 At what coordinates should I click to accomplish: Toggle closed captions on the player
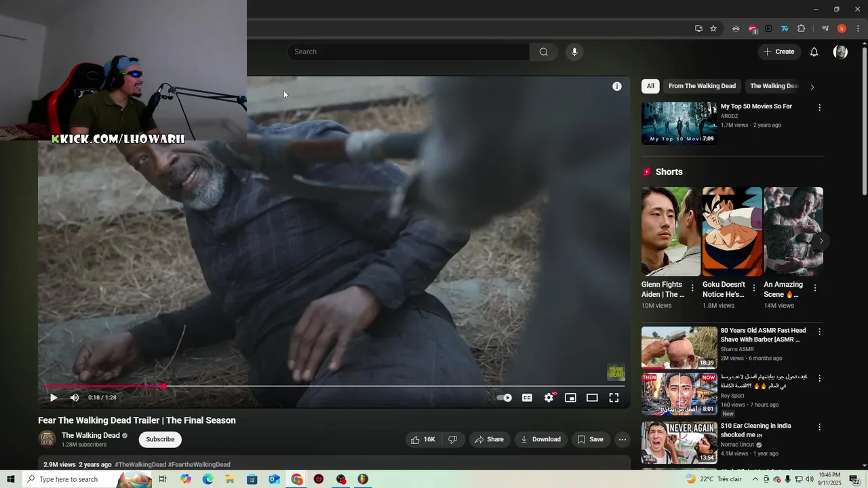click(527, 398)
